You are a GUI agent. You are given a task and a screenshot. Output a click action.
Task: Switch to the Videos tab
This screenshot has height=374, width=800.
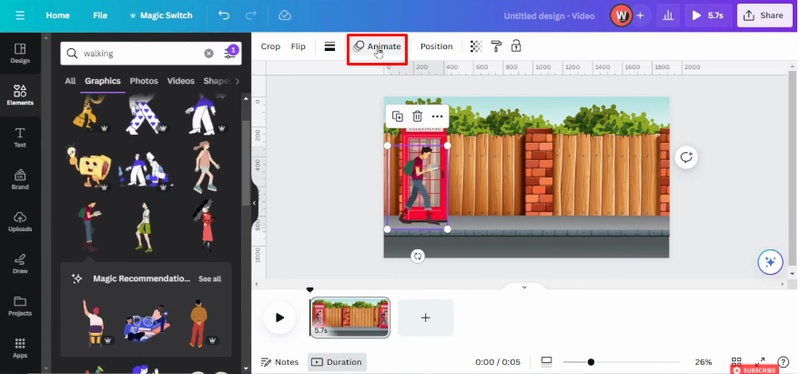click(181, 81)
